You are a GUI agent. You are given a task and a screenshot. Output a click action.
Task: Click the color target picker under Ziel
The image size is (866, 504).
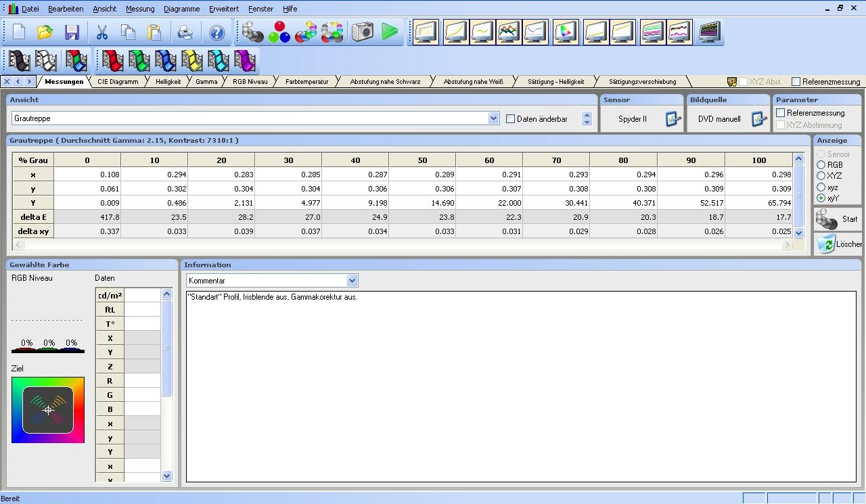(48, 410)
